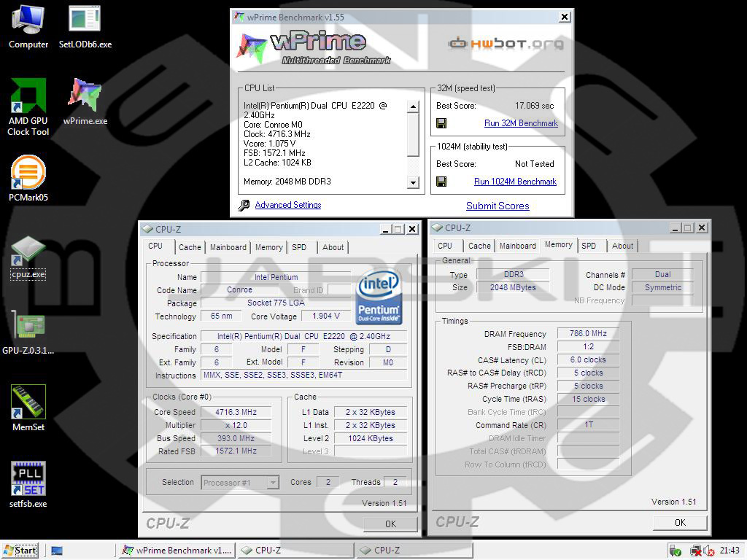The height and width of the screenshot is (560, 747).
Task: Click the Intel Pentium logo in CPU-Z
Action: (x=379, y=297)
